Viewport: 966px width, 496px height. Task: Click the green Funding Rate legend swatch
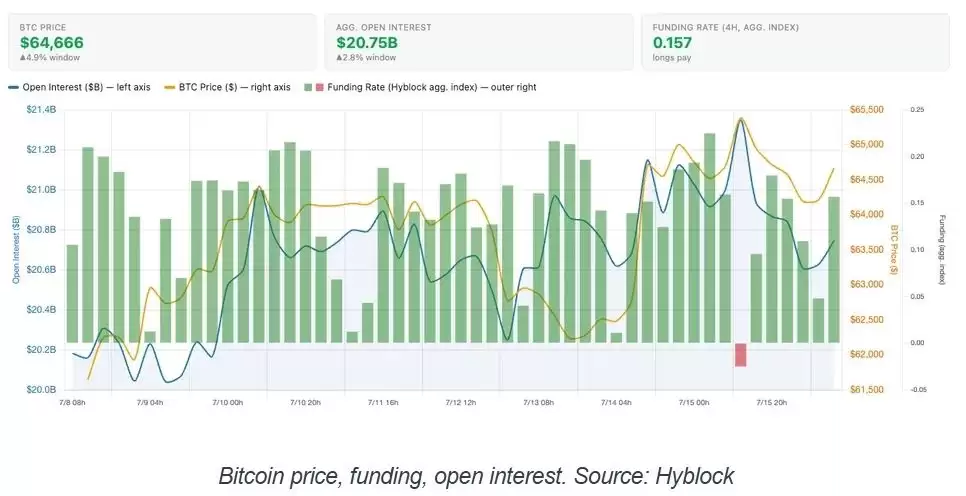pyautogui.click(x=308, y=87)
